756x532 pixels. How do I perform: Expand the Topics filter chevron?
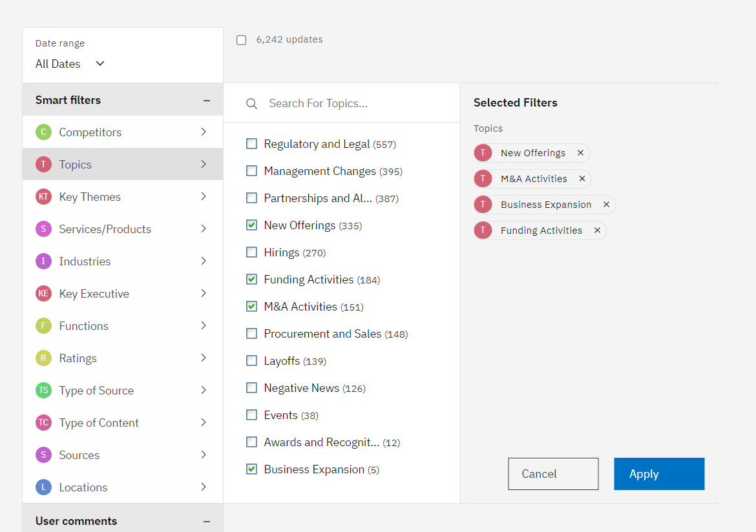click(204, 165)
